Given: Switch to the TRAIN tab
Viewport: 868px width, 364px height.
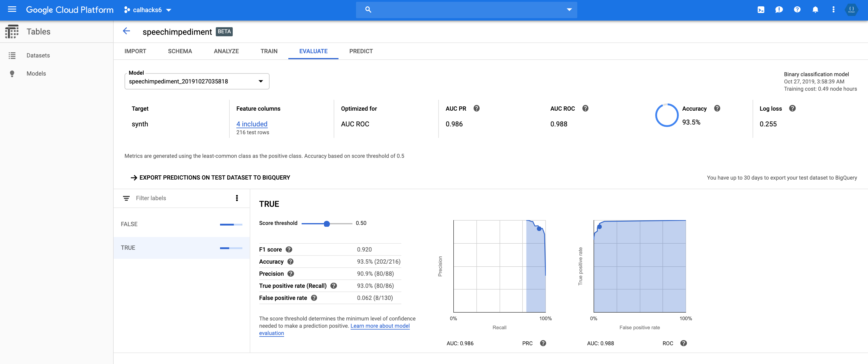Looking at the screenshot, I should [269, 51].
